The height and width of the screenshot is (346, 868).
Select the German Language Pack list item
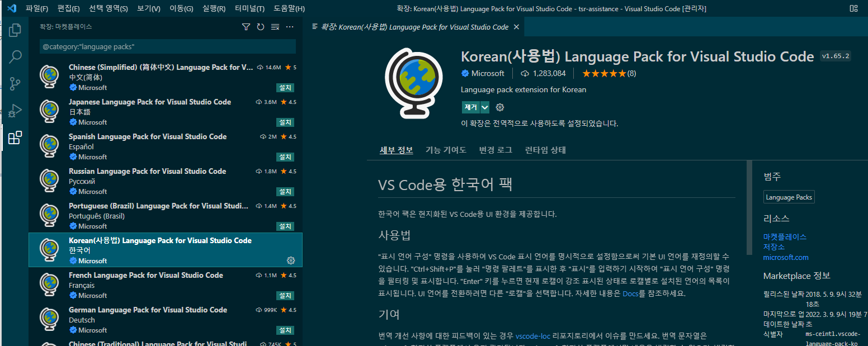click(166, 319)
